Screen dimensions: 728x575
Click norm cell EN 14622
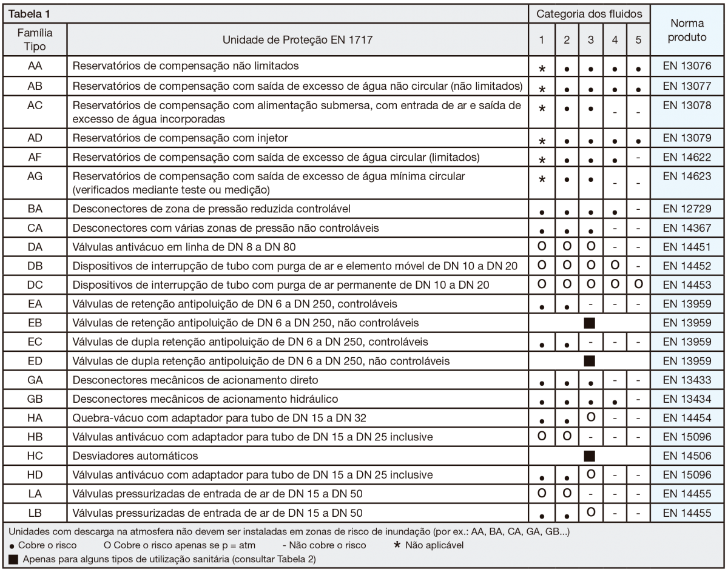pos(687,157)
